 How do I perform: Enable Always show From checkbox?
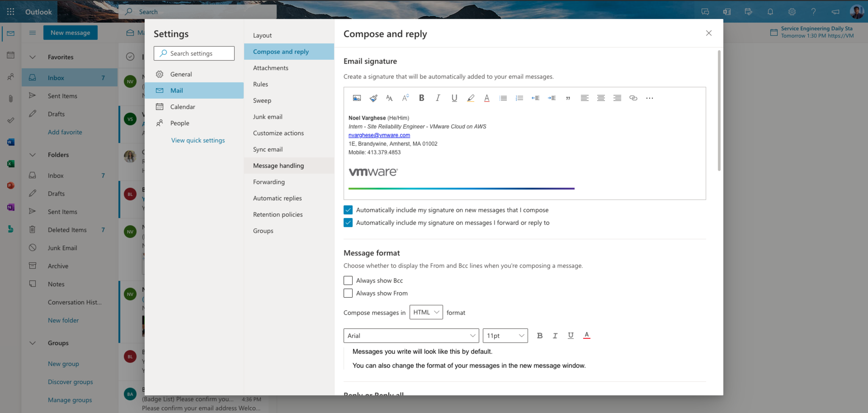[348, 293]
